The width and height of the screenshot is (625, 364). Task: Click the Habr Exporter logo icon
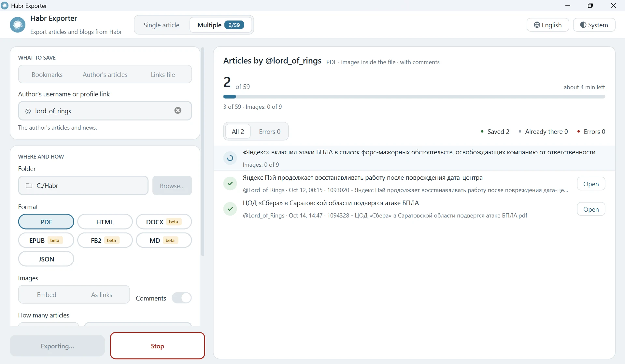click(18, 25)
